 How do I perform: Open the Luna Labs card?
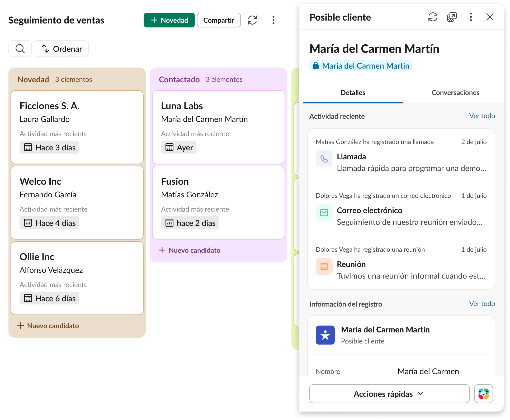219,127
